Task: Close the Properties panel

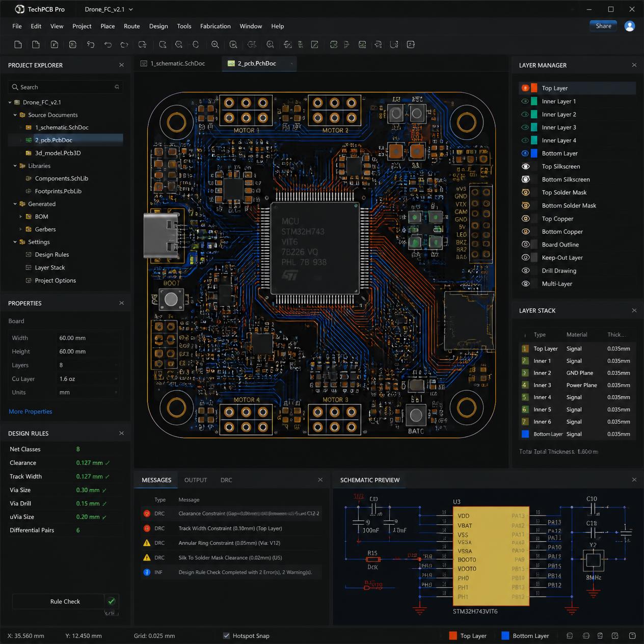Action: click(121, 303)
